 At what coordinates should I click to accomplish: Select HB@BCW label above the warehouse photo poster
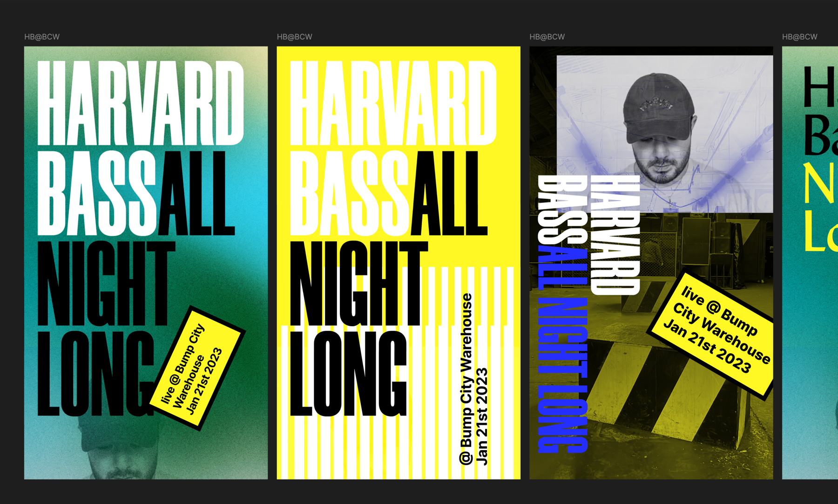[x=547, y=37]
